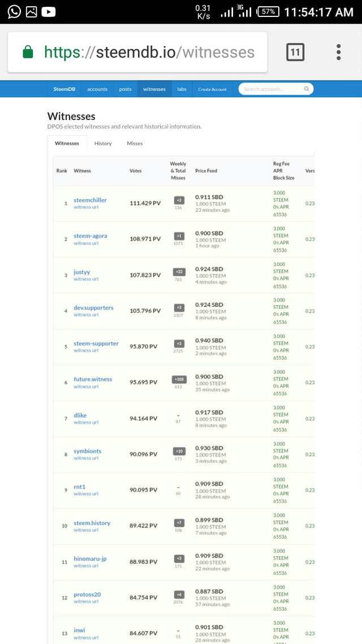Go to SteemDB home in the nav bar
The height and width of the screenshot is (644, 362).
pyautogui.click(x=64, y=89)
